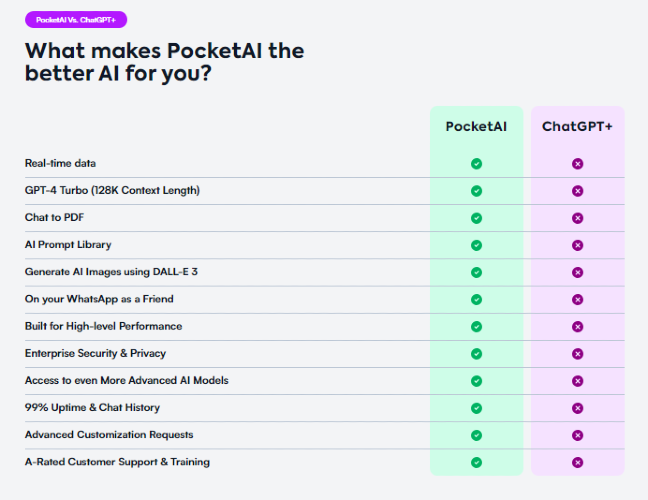Select the PocketAI column header
This screenshot has width=648, height=500.
(x=476, y=126)
